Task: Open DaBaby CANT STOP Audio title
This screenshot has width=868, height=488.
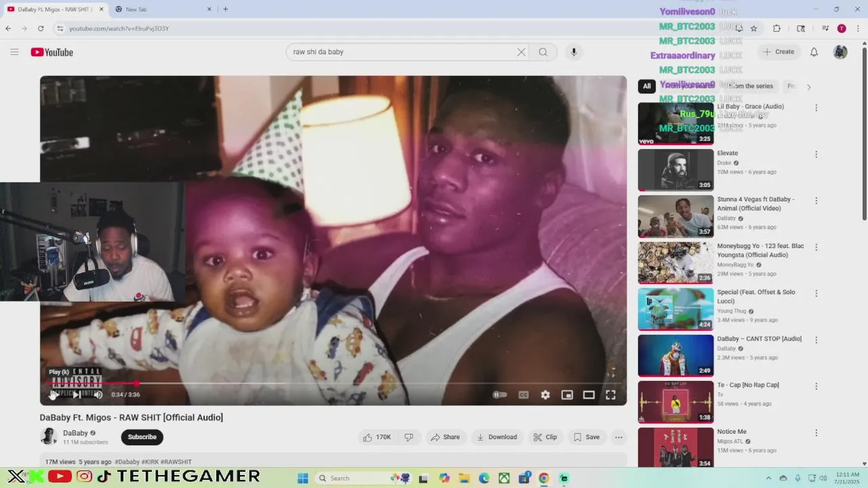Action: pyautogui.click(x=759, y=339)
